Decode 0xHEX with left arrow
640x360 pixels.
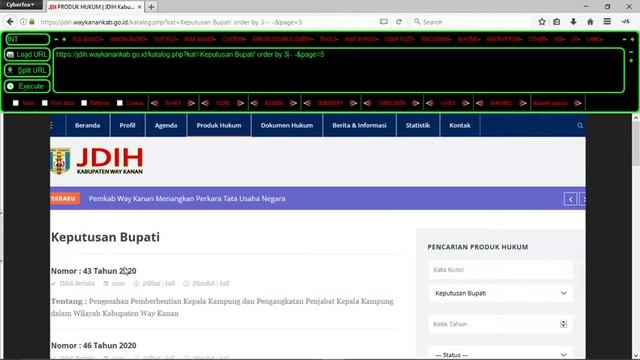[154, 103]
